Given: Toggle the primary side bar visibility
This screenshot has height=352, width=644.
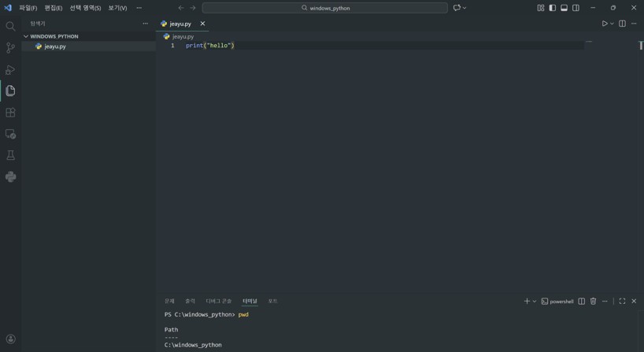Looking at the screenshot, I should pyautogui.click(x=552, y=8).
